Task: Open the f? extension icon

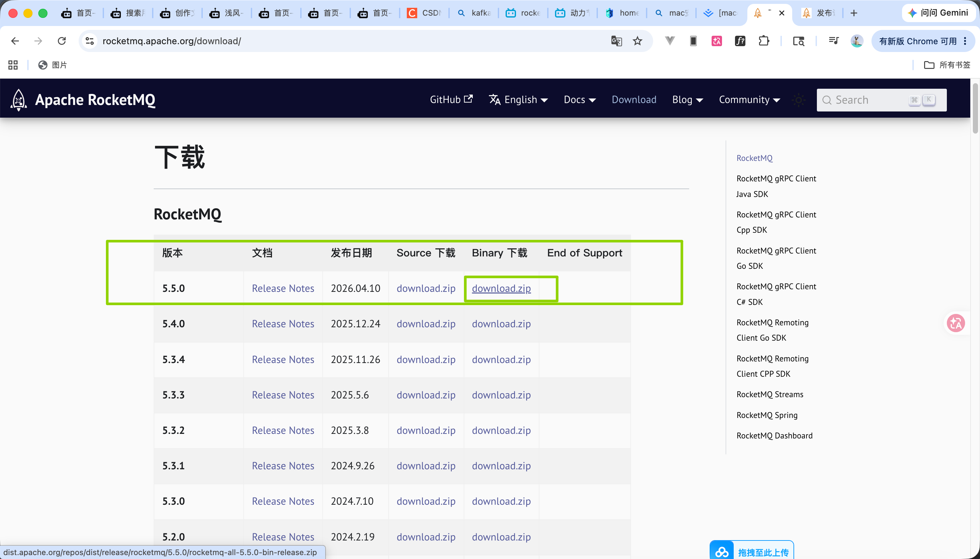Action: tap(740, 41)
